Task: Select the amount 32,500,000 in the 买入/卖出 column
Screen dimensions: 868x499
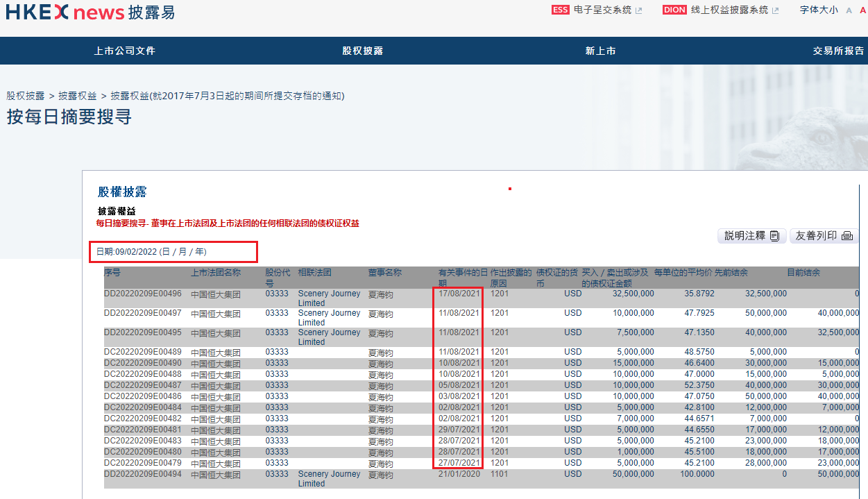Action: pyautogui.click(x=633, y=294)
